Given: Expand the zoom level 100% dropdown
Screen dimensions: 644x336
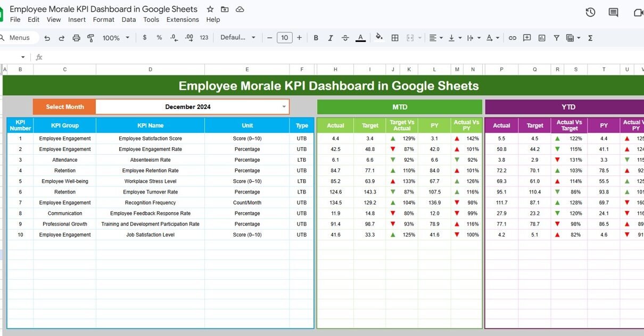Looking at the screenshot, I should (x=115, y=38).
